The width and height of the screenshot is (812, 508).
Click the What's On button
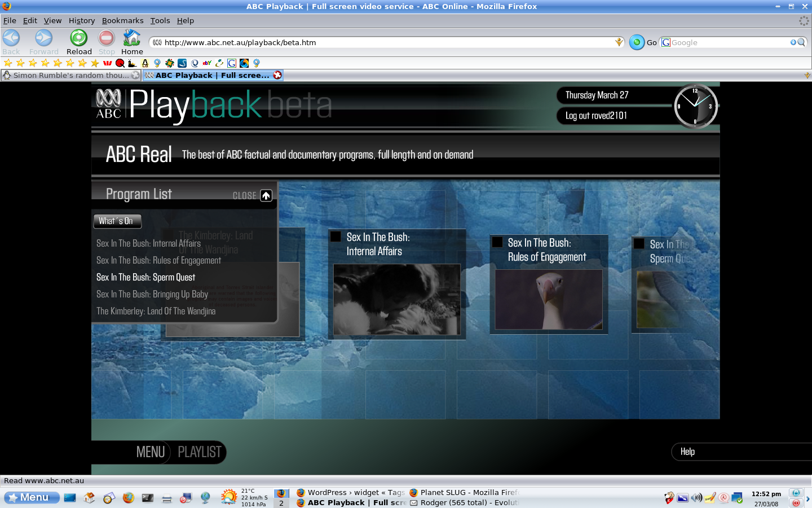point(117,221)
